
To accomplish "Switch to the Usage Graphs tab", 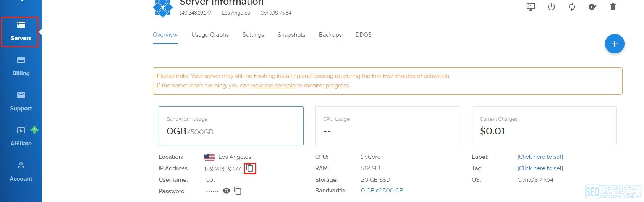I will (x=210, y=35).
